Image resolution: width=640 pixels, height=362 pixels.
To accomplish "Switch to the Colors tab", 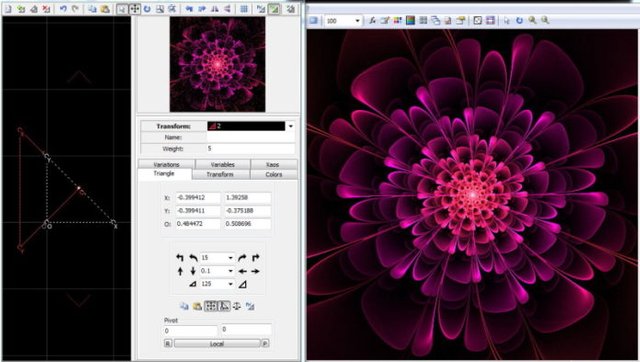I will click(274, 174).
